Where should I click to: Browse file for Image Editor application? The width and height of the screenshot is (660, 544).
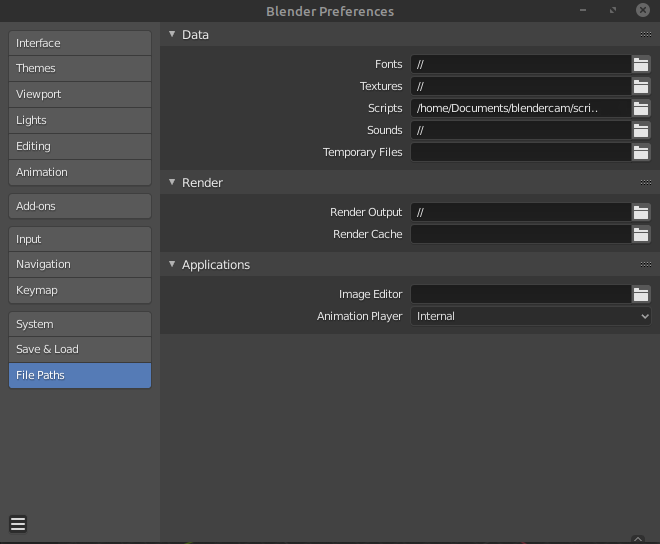coord(641,294)
